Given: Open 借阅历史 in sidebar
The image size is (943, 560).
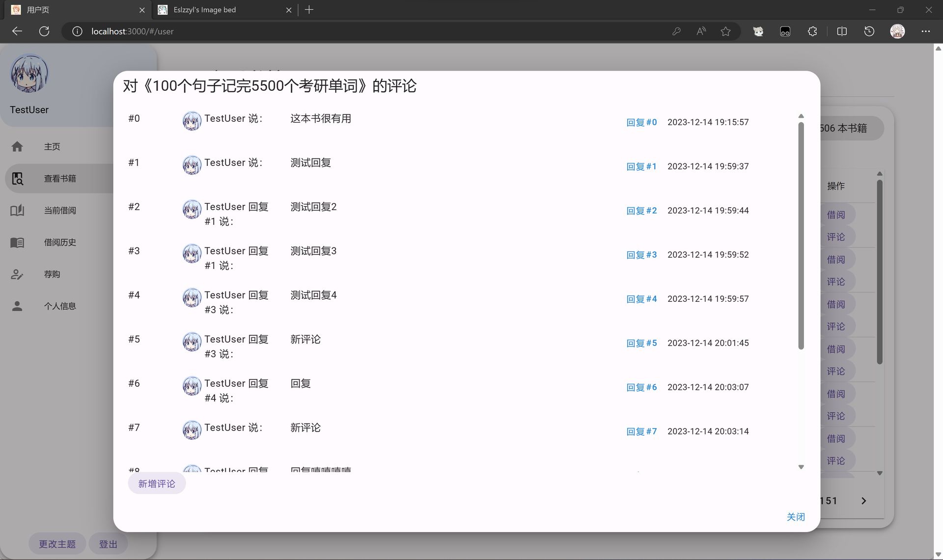Looking at the screenshot, I should pyautogui.click(x=59, y=242).
